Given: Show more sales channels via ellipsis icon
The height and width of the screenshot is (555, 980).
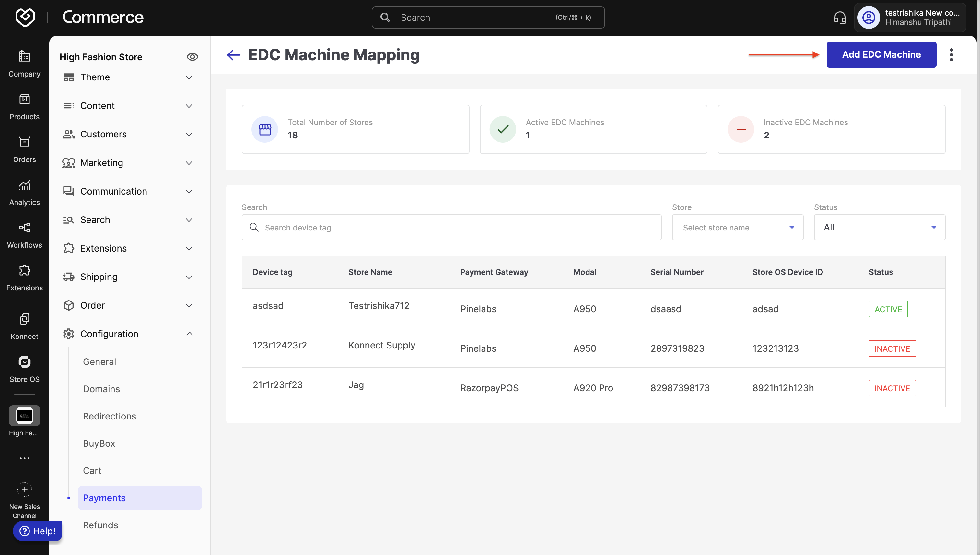Looking at the screenshot, I should (24, 458).
